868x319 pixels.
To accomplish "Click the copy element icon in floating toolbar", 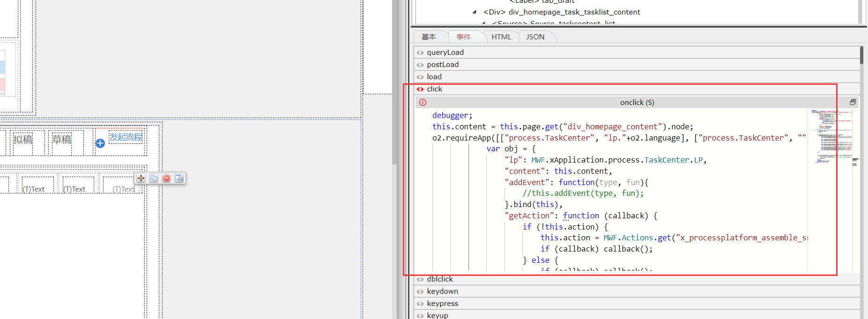I will click(154, 178).
